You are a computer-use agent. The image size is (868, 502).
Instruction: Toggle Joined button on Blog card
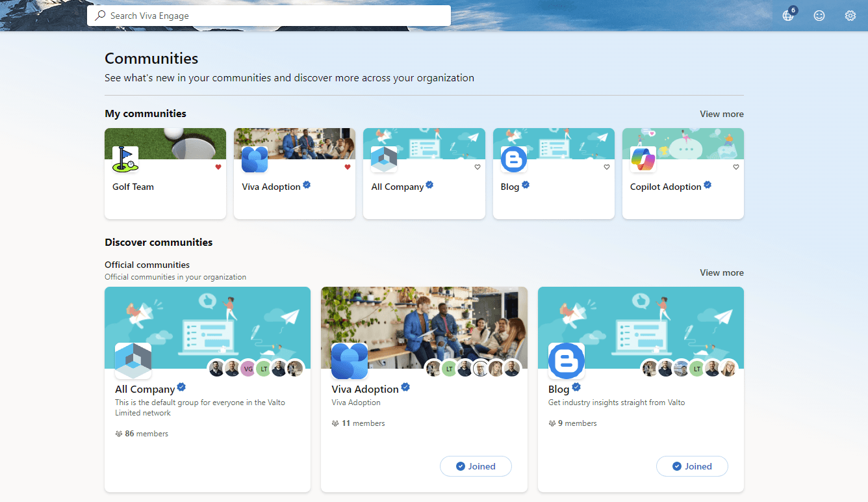coord(692,466)
